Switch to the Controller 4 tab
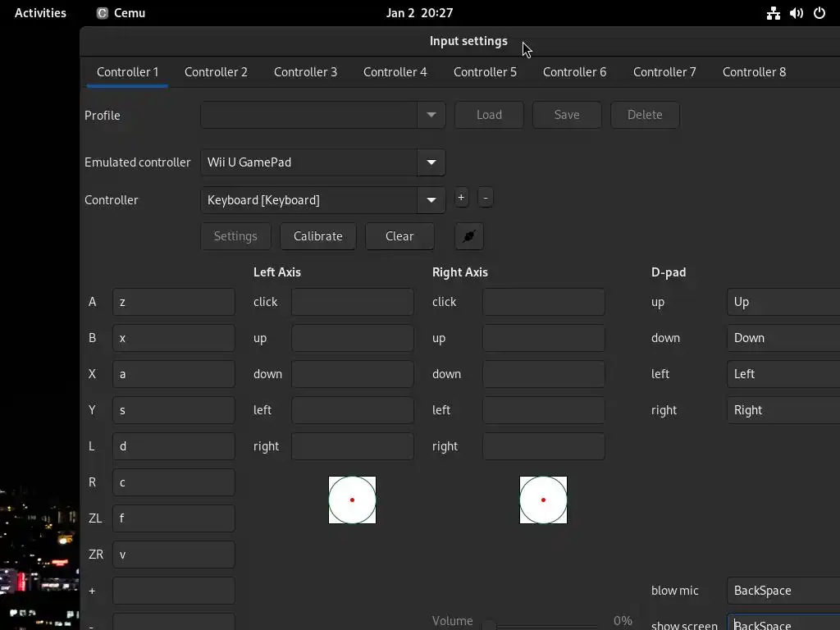This screenshot has width=840, height=630. [395, 72]
